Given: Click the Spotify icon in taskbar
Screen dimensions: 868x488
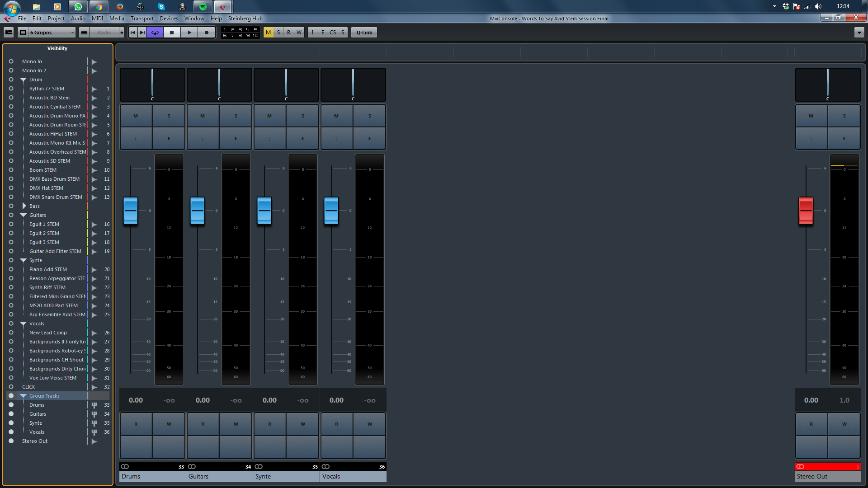Looking at the screenshot, I should [x=203, y=7].
